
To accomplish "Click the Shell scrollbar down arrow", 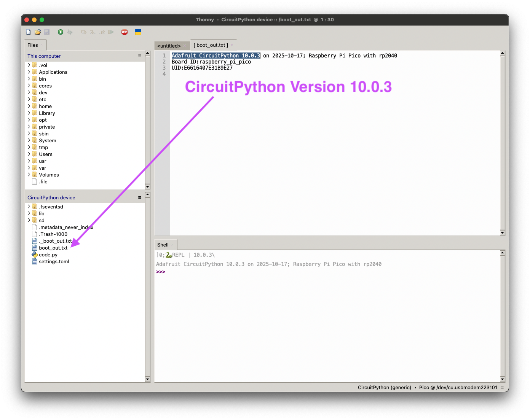I will coord(503,379).
